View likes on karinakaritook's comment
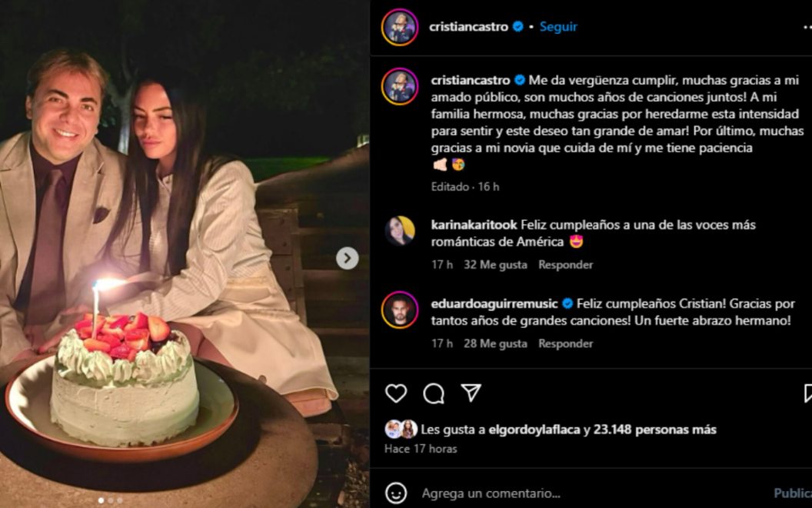Viewport: 812px width, 508px height. (495, 264)
